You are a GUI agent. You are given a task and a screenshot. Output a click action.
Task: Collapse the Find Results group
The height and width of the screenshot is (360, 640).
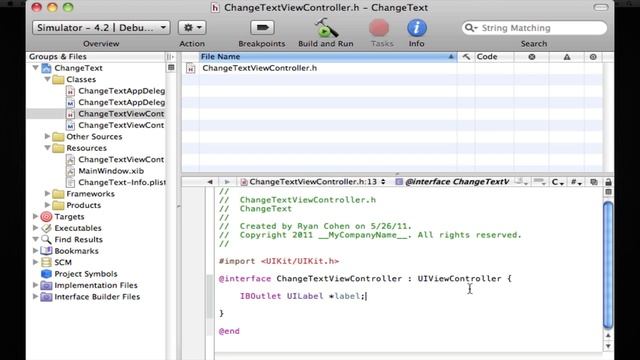tap(36, 239)
